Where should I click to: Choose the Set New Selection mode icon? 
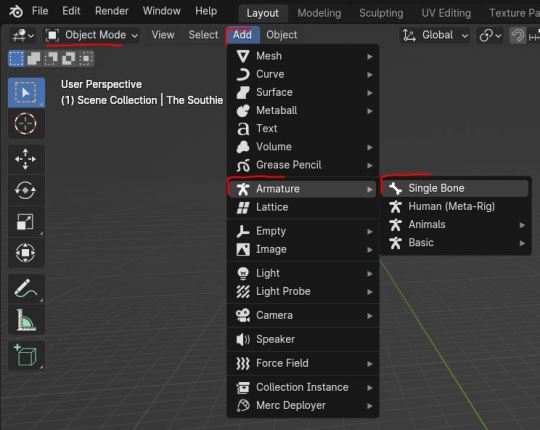point(17,58)
